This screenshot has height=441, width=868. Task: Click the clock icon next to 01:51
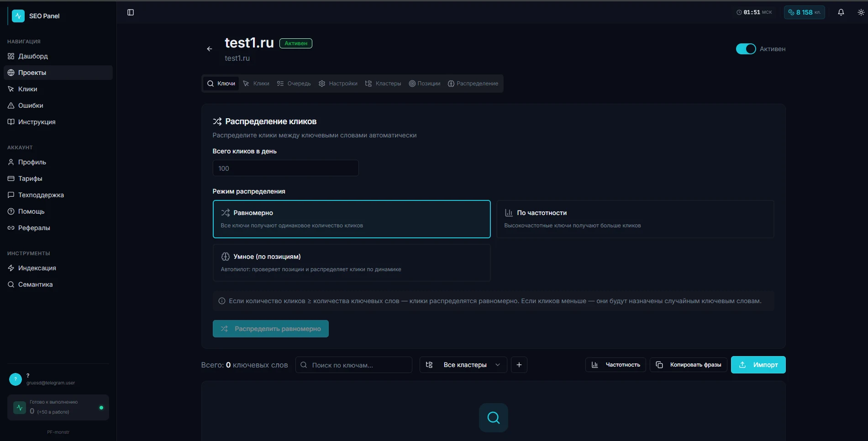tap(739, 12)
